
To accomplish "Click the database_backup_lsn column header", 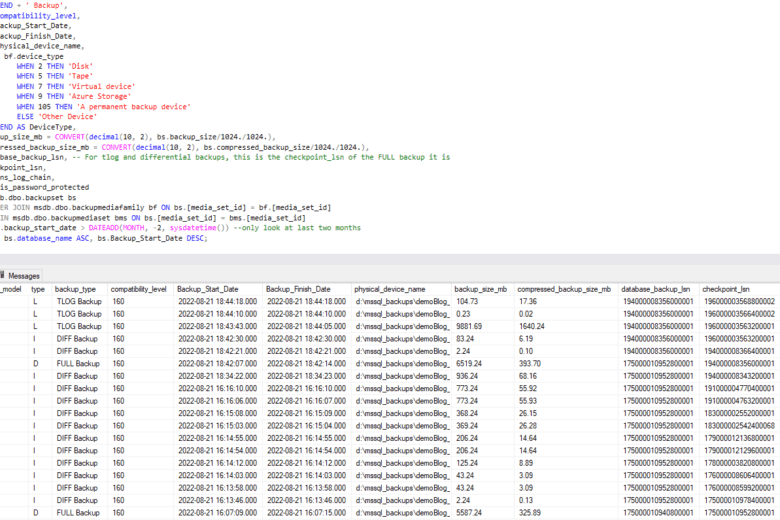I will point(656,289).
